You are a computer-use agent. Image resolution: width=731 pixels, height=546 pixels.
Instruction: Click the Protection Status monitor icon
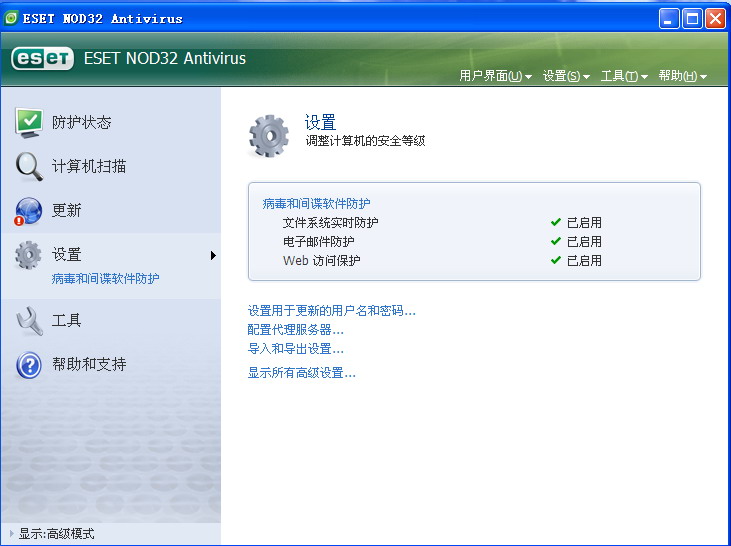click(29, 123)
